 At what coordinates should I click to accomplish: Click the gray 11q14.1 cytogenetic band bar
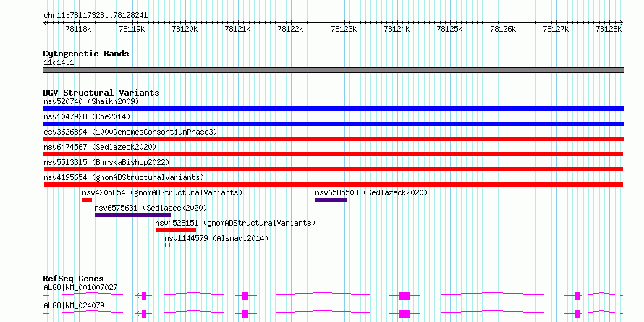(x=333, y=70)
